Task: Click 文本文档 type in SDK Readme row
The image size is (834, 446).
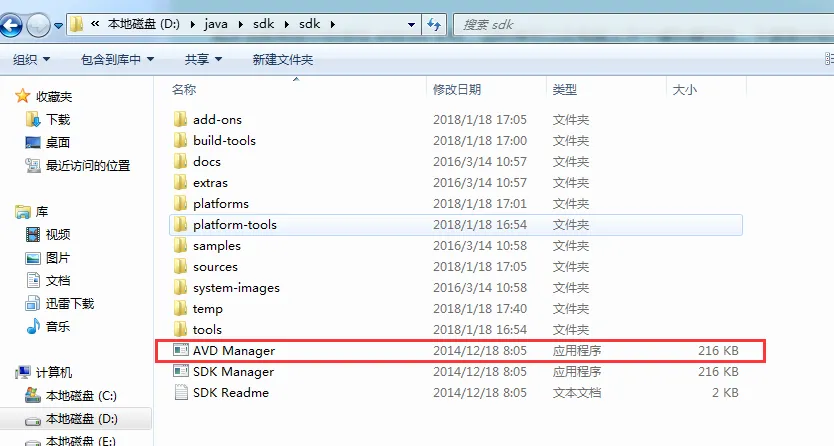Action: [x=577, y=393]
